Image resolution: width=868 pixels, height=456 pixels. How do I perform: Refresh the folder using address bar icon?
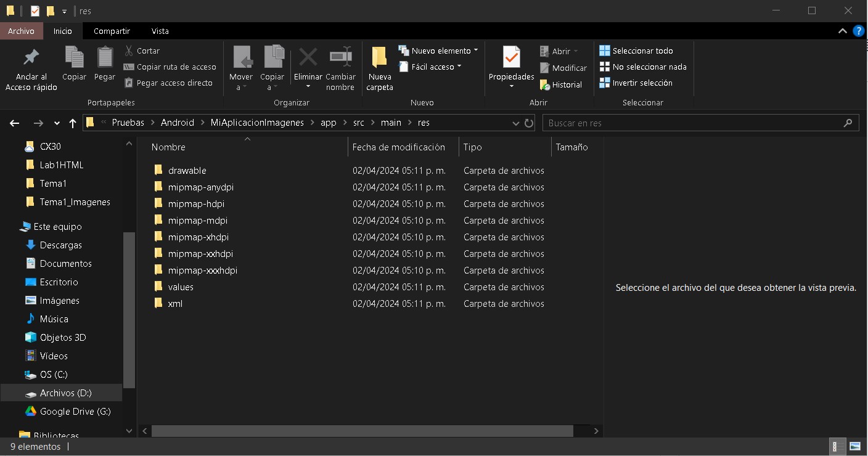click(529, 123)
